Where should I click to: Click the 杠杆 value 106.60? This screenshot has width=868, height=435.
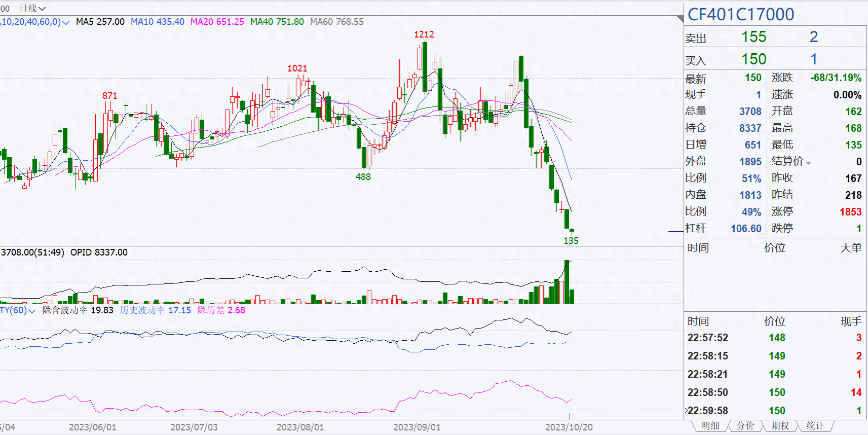(x=746, y=229)
